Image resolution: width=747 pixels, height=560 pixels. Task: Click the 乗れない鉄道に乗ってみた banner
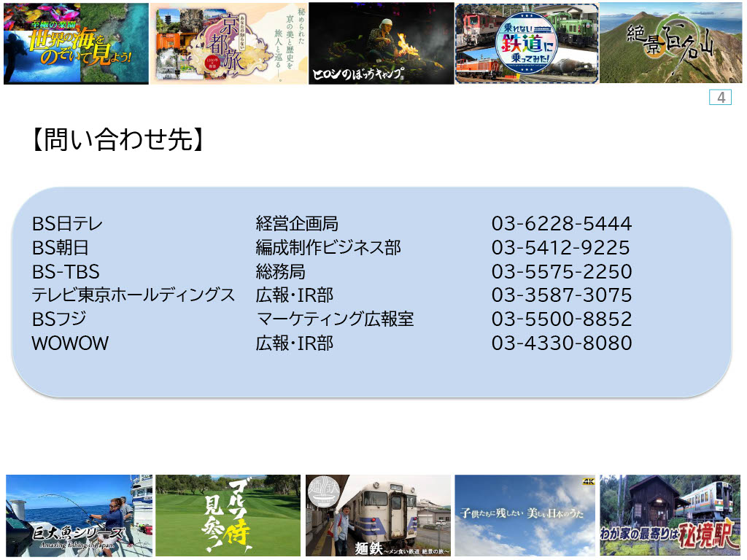point(527,44)
